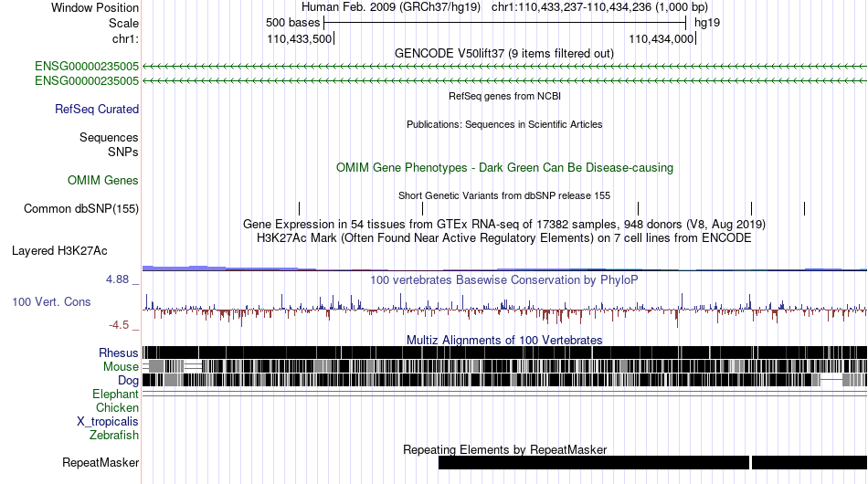Open the OMIM Genes label
The width and height of the screenshot is (868, 484).
103,180
